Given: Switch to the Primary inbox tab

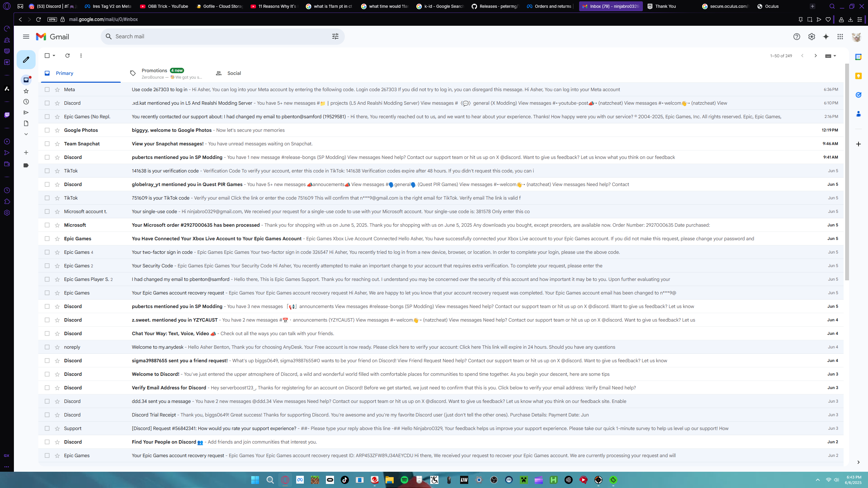Looking at the screenshot, I should [x=81, y=73].
